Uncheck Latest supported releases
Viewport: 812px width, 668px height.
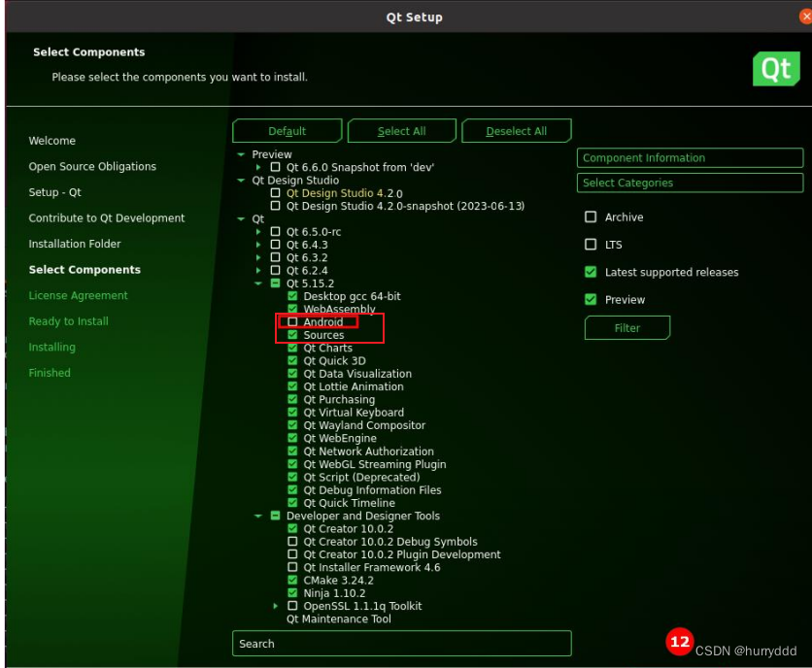(x=591, y=272)
